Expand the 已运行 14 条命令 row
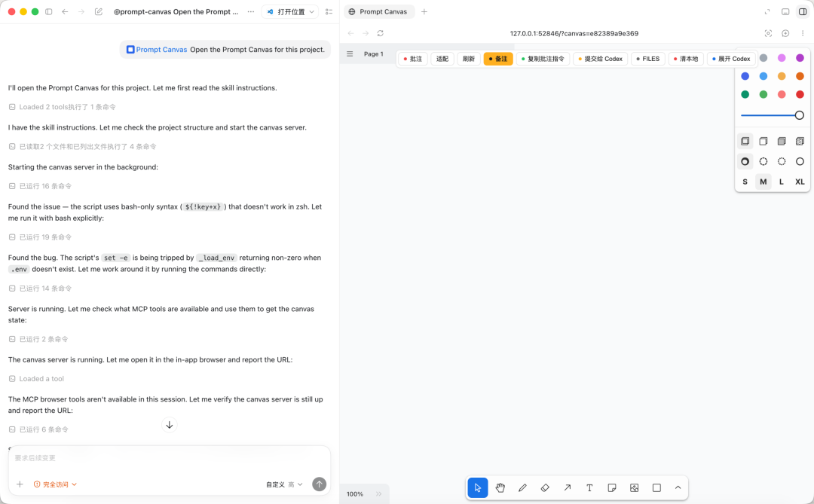Screen dimensions: 814x504 pos(41,288)
